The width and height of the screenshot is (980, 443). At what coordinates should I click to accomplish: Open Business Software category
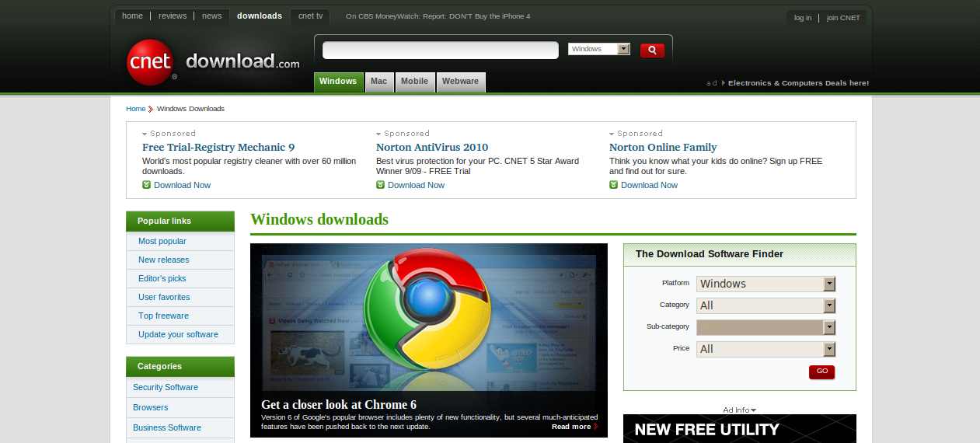click(x=167, y=427)
